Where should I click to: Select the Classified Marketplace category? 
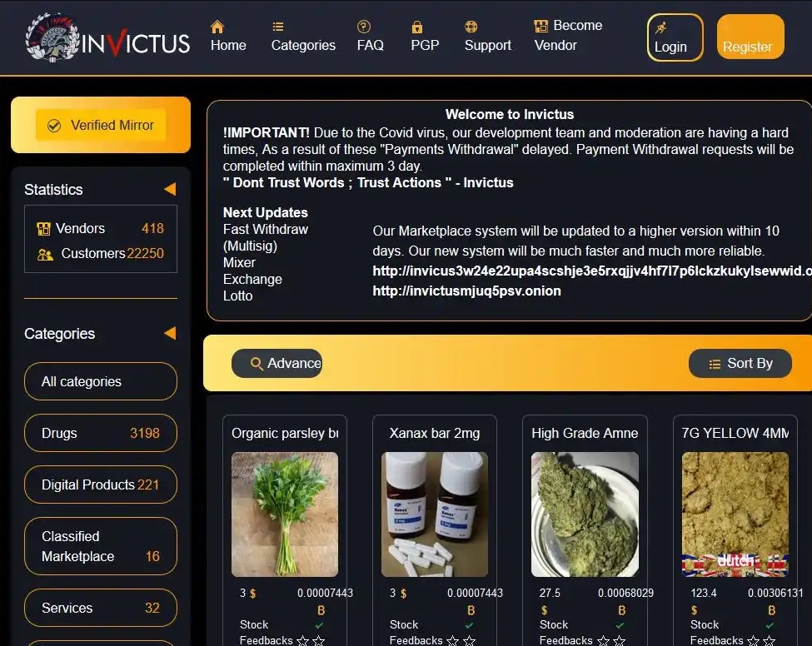tap(101, 547)
